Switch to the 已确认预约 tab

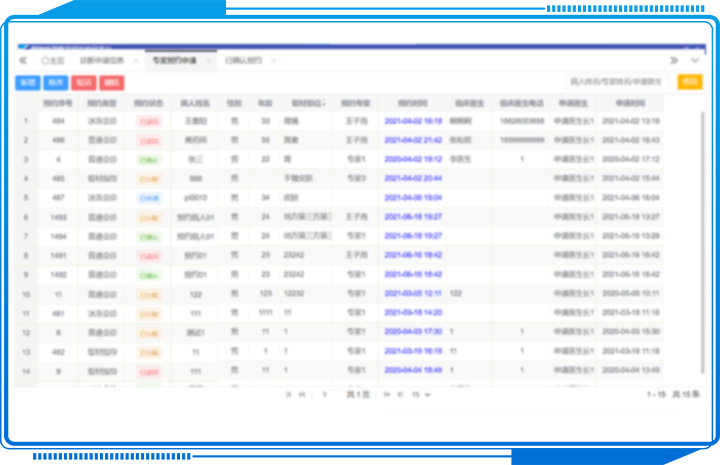pos(243,60)
